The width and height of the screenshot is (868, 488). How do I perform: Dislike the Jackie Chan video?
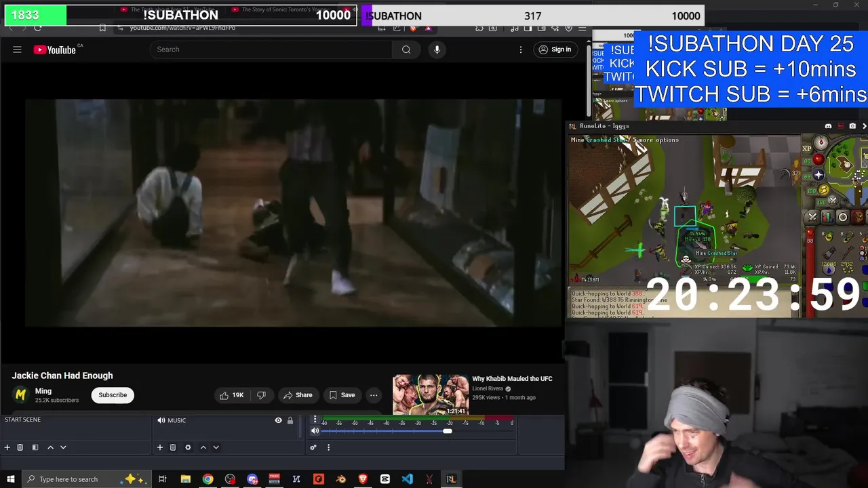[261, 395]
